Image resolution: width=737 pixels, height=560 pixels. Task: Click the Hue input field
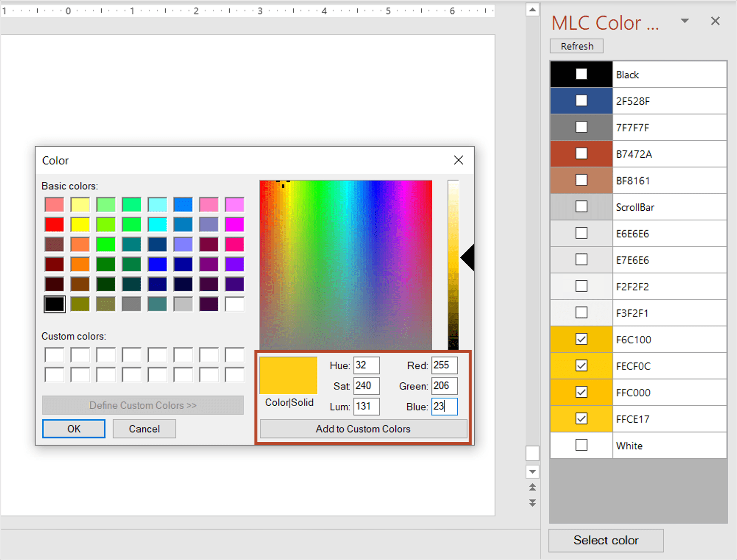pyautogui.click(x=367, y=365)
